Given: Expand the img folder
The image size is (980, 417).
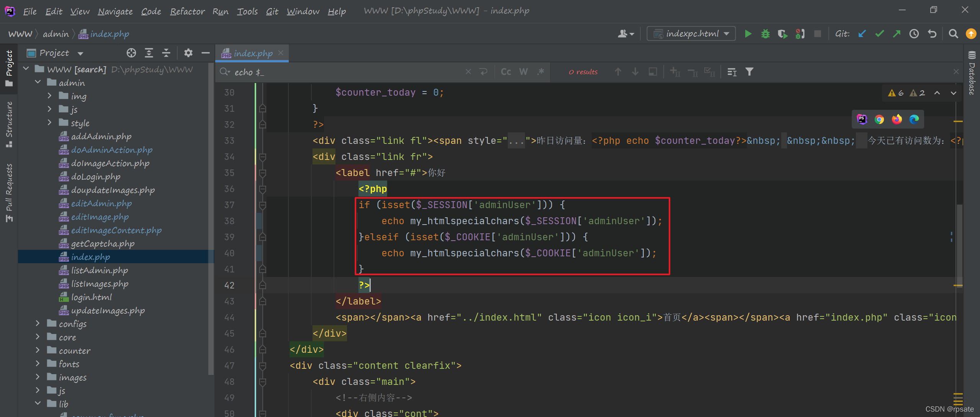Looking at the screenshot, I should pyautogui.click(x=49, y=96).
